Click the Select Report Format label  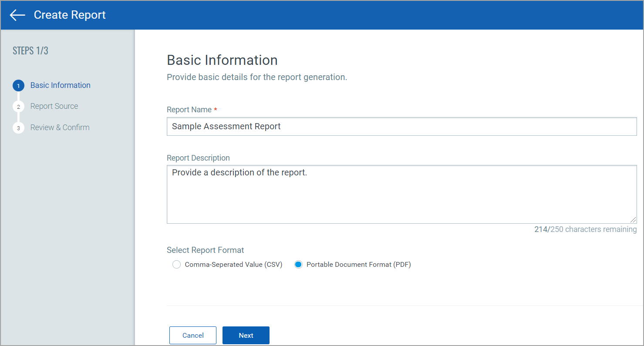tap(206, 250)
